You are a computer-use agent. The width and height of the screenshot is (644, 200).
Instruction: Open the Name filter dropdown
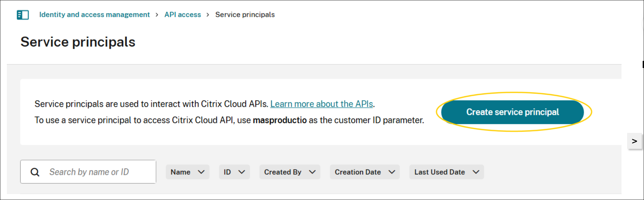[x=188, y=172]
